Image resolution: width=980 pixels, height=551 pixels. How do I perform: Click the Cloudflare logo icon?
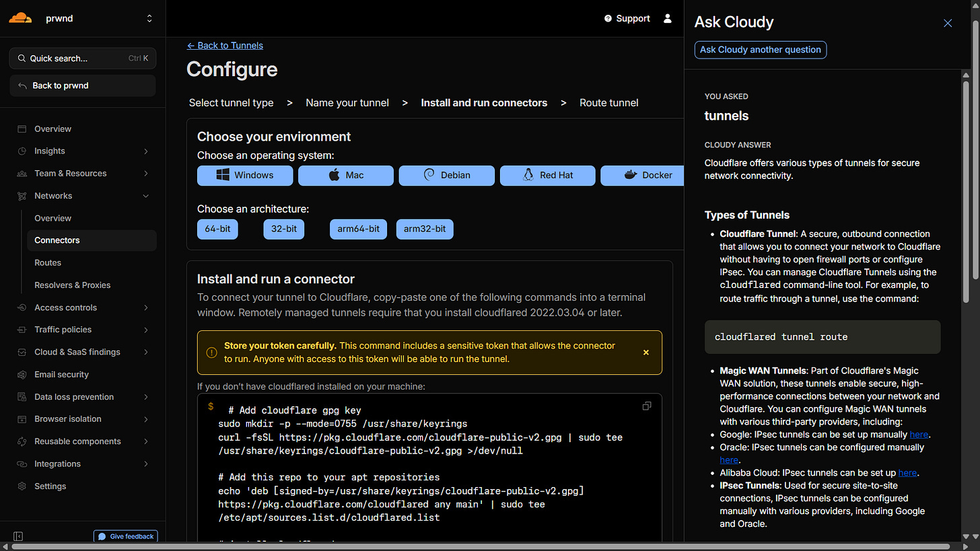(20, 18)
